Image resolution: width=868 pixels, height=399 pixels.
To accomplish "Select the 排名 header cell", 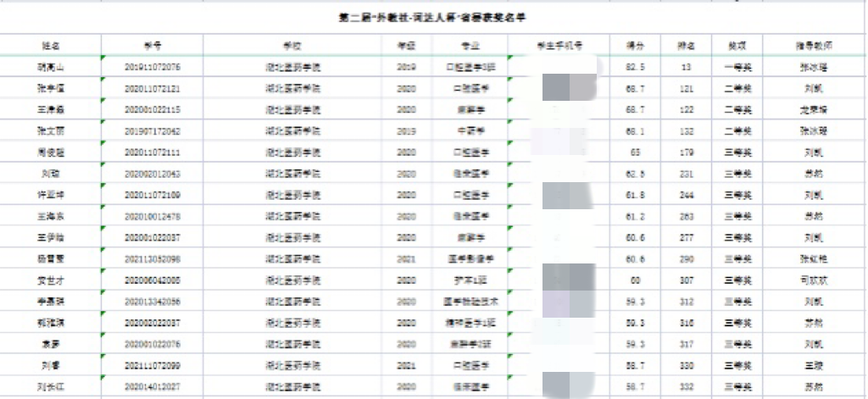I will click(x=687, y=45).
